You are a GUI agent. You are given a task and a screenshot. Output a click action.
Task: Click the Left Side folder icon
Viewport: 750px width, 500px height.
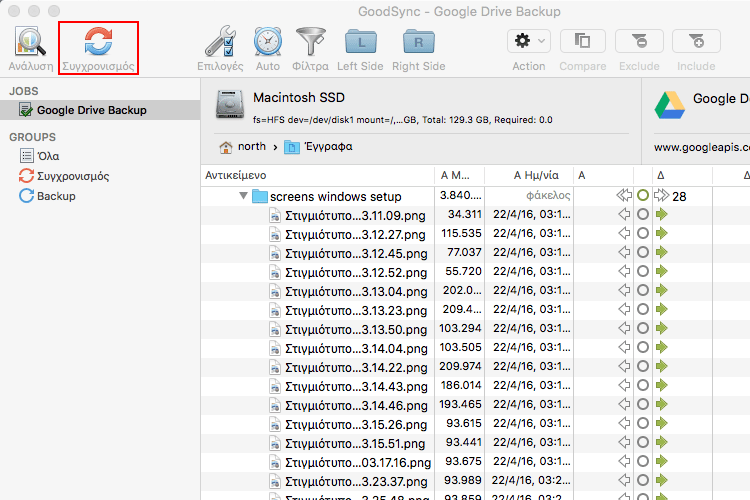coord(361,42)
